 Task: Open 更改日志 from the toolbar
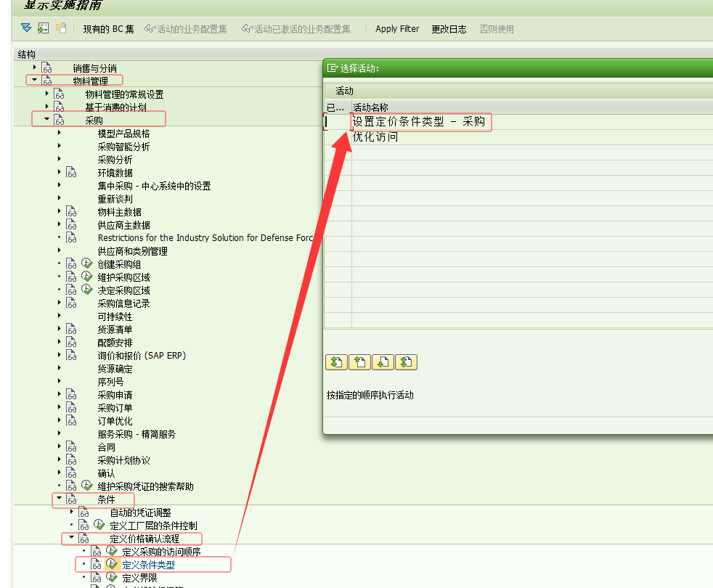(x=449, y=29)
